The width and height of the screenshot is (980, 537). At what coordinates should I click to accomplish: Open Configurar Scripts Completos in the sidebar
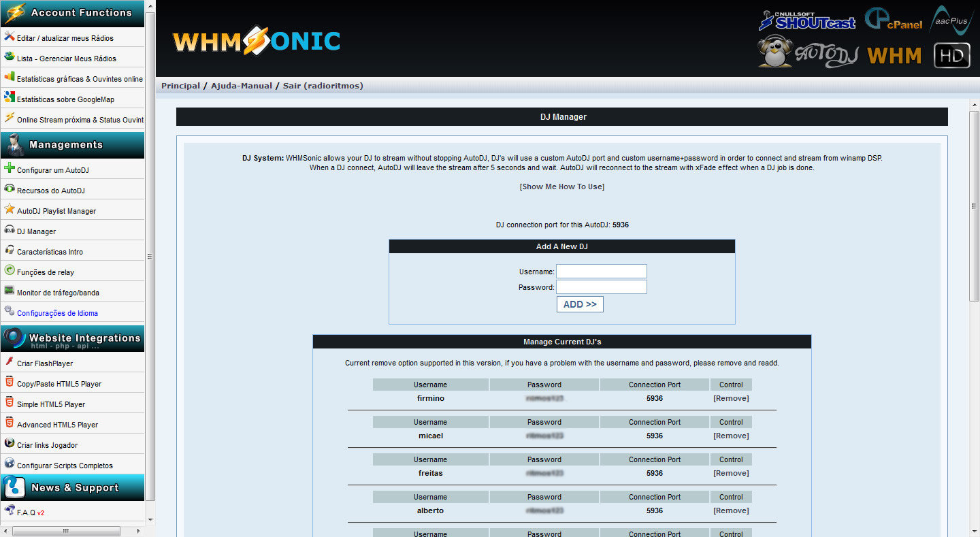tap(65, 466)
